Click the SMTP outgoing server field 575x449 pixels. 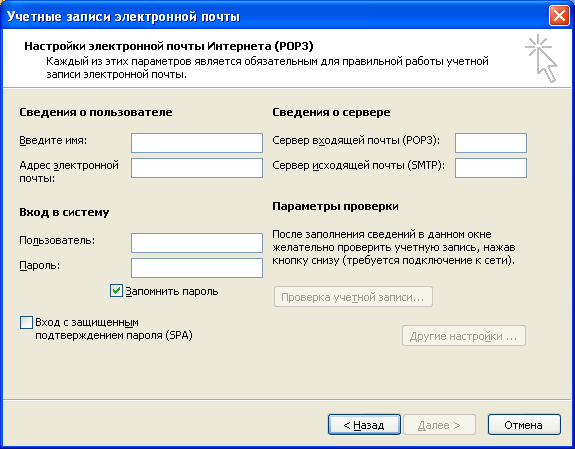491,168
